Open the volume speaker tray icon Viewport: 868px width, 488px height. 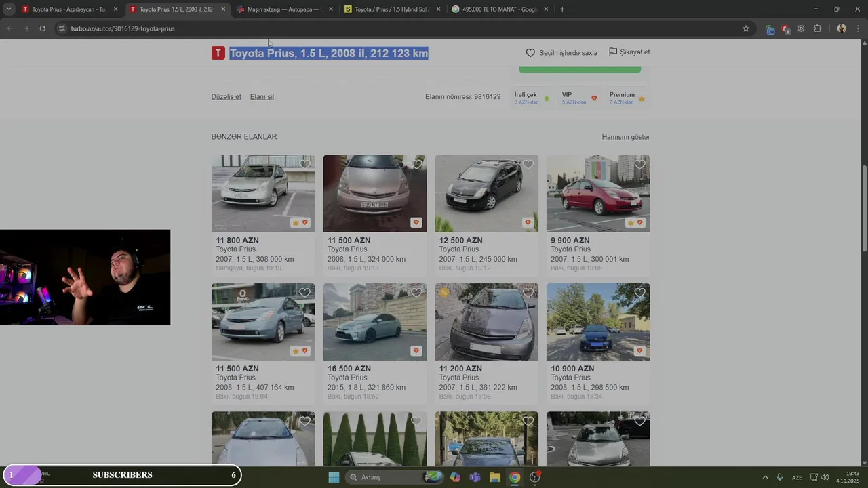(x=825, y=477)
